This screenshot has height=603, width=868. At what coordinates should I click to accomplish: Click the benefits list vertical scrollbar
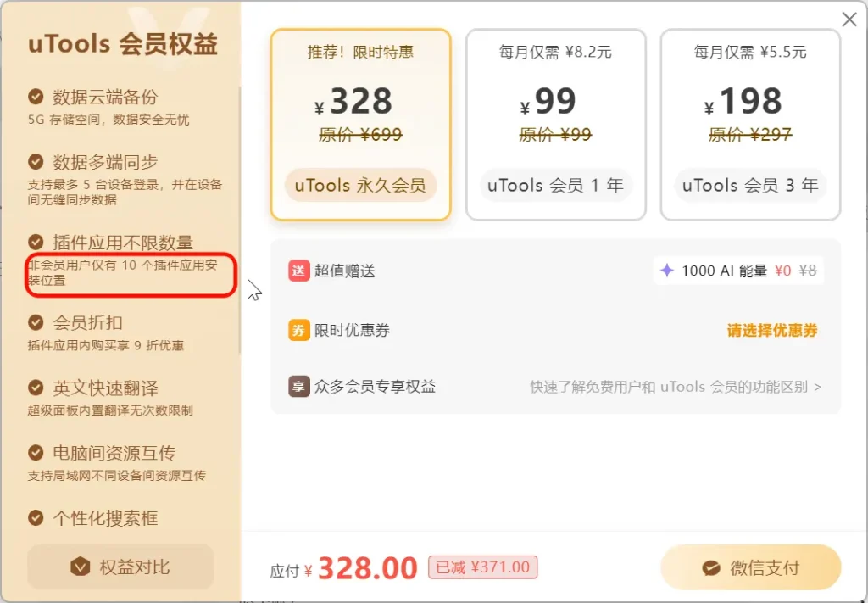[x=240, y=221]
